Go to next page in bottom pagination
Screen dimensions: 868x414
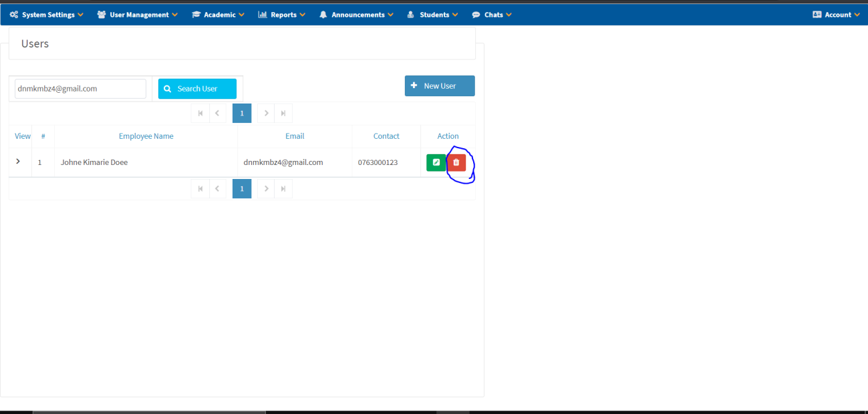266,189
